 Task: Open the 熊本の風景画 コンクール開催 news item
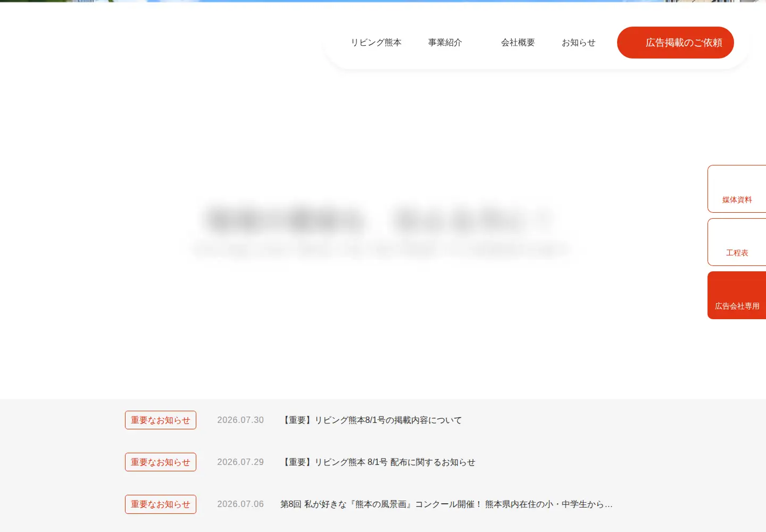tap(446, 504)
